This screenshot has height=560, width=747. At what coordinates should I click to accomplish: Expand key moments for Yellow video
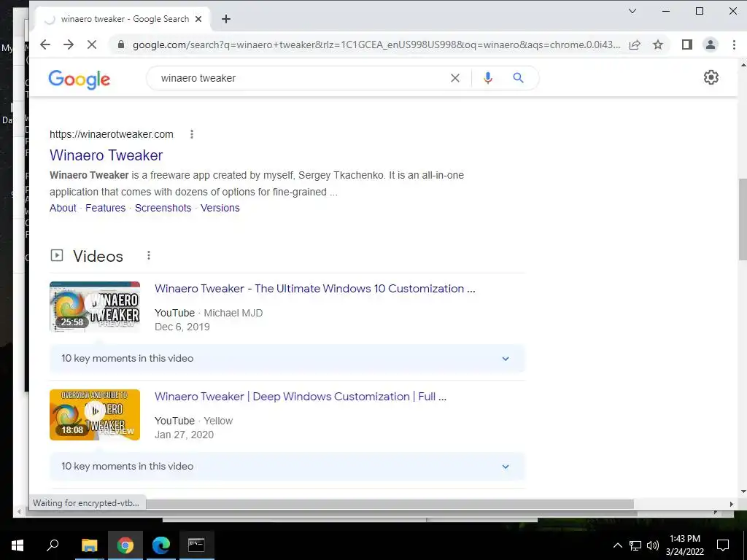(x=287, y=466)
